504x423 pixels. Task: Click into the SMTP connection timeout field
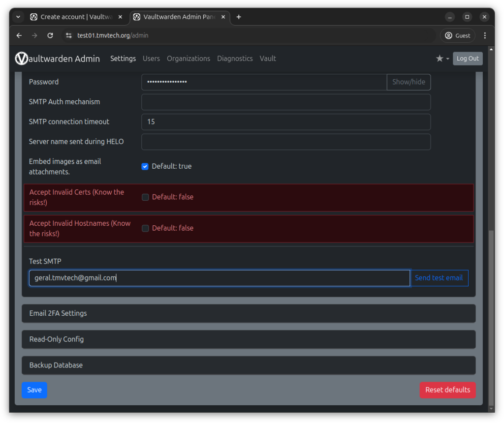pos(285,122)
